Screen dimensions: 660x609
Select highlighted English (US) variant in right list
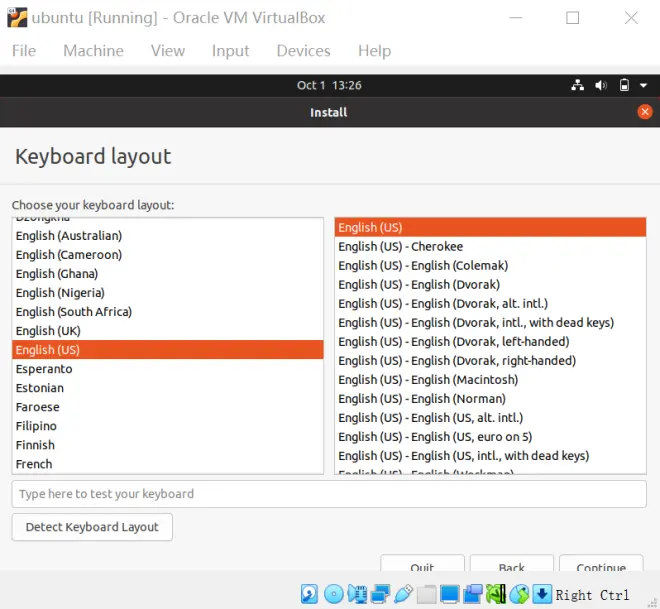490,227
